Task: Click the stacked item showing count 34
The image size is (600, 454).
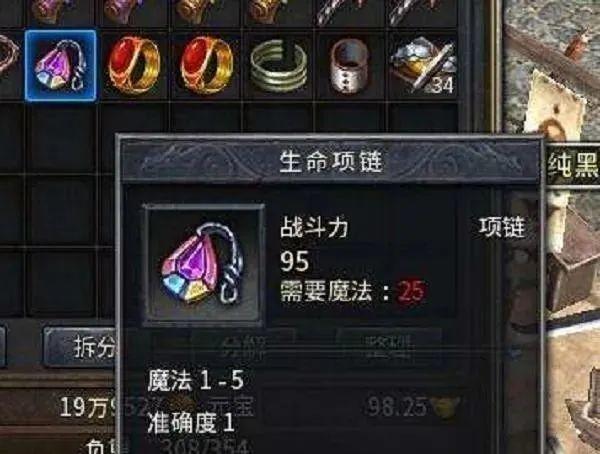Action: 423,65
